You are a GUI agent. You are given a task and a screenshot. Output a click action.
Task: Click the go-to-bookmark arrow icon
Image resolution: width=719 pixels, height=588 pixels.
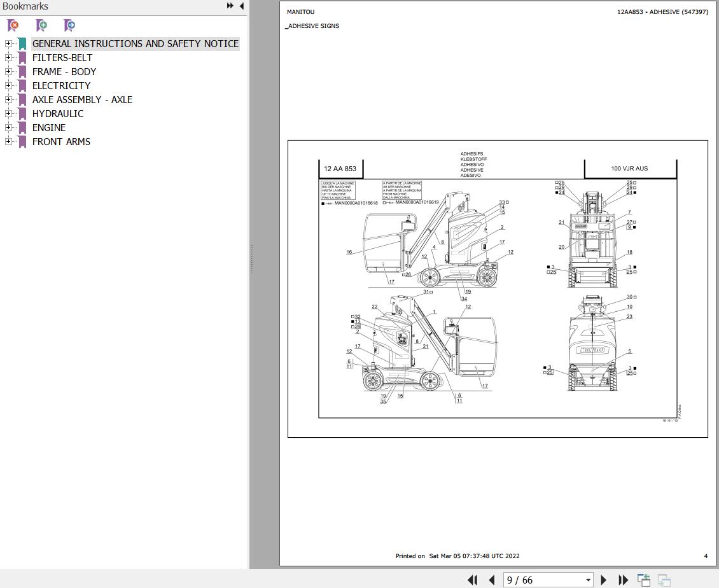(x=69, y=25)
